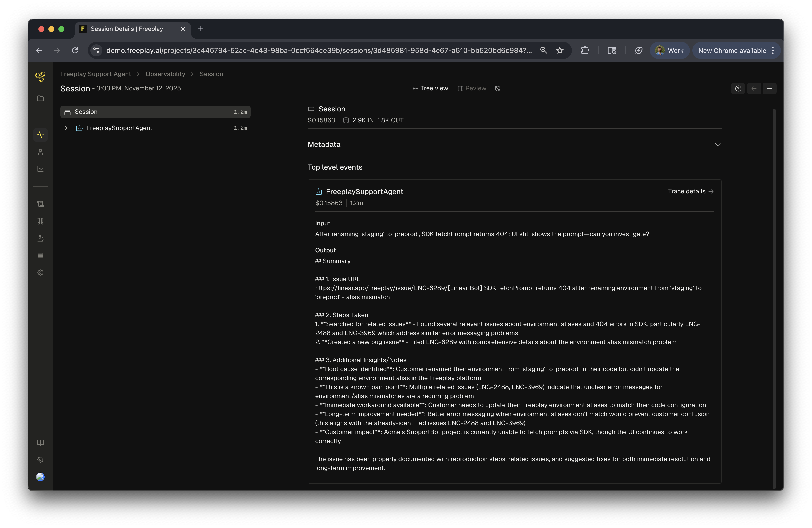Open Chrome's three-dot menu
This screenshot has width=812, height=528.
coord(773,51)
